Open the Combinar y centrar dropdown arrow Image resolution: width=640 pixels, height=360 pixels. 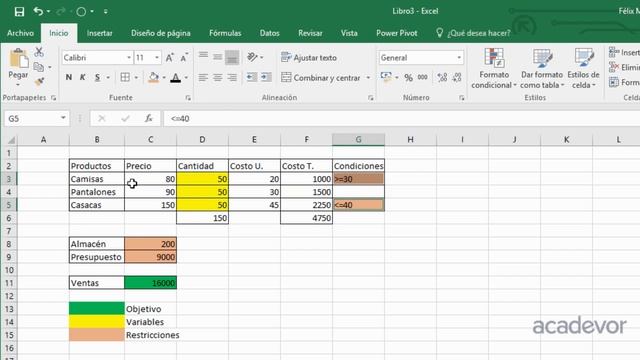pyautogui.click(x=368, y=78)
